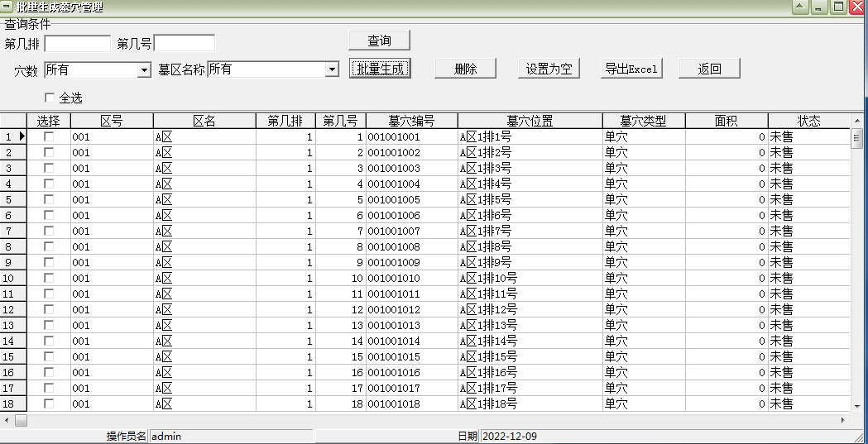Minimize the 批量生成墓穴管理 window

pos(820,7)
